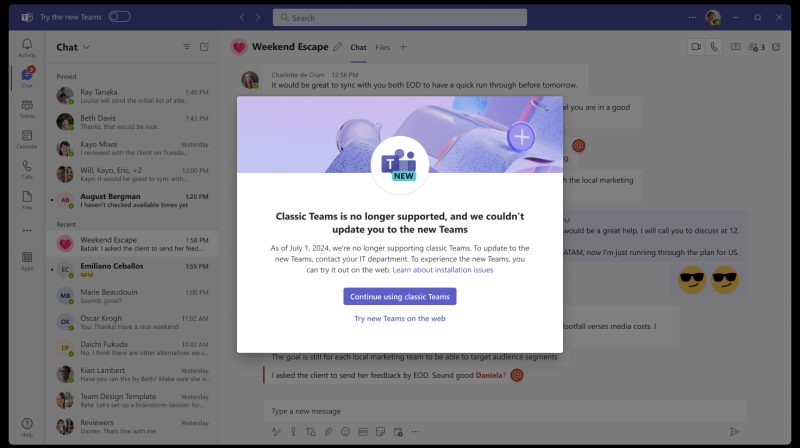Expand the Chat header dropdown
Screen dimensions: 800x448
(x=87, y=47)
